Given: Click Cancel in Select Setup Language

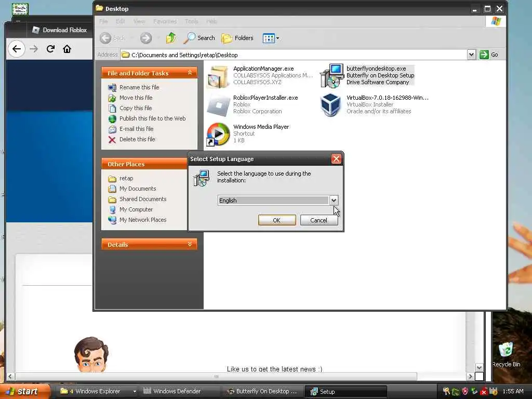Looking at the screenshot, I should pyautogui.click(x=319, y=220).
